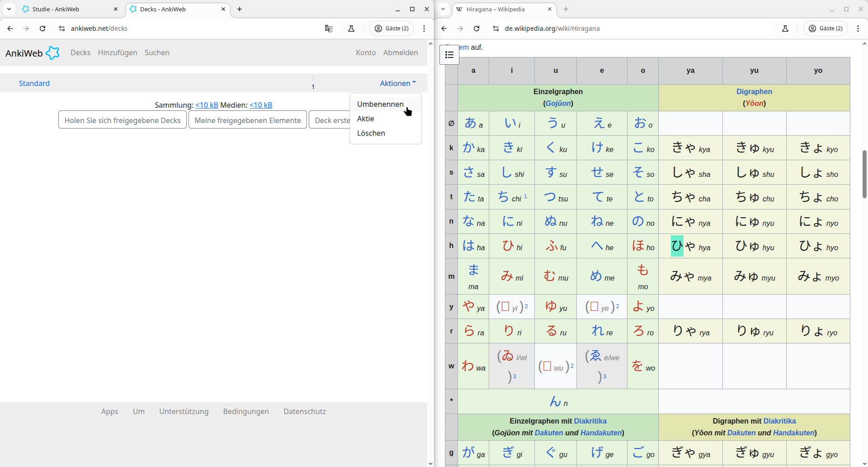
Task: Open a new tab in the Wikipedia window
Action: (566, 9)
